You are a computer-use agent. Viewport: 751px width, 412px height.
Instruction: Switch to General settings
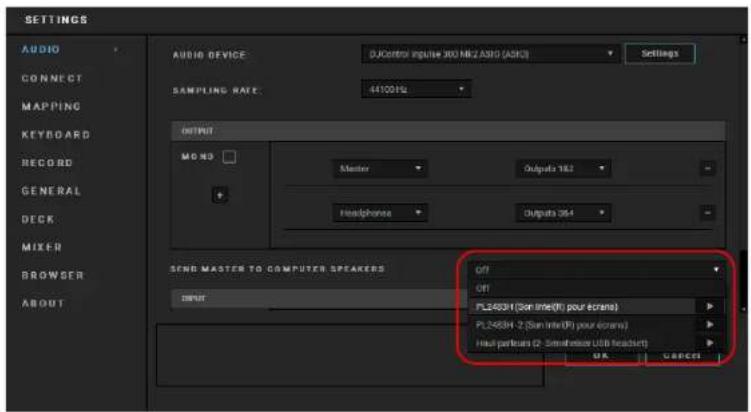coord(51,191)
